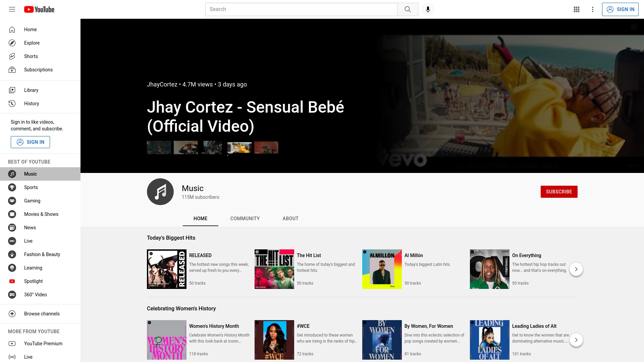
Task: Open Learning category in sidebar
Action: 40,268
